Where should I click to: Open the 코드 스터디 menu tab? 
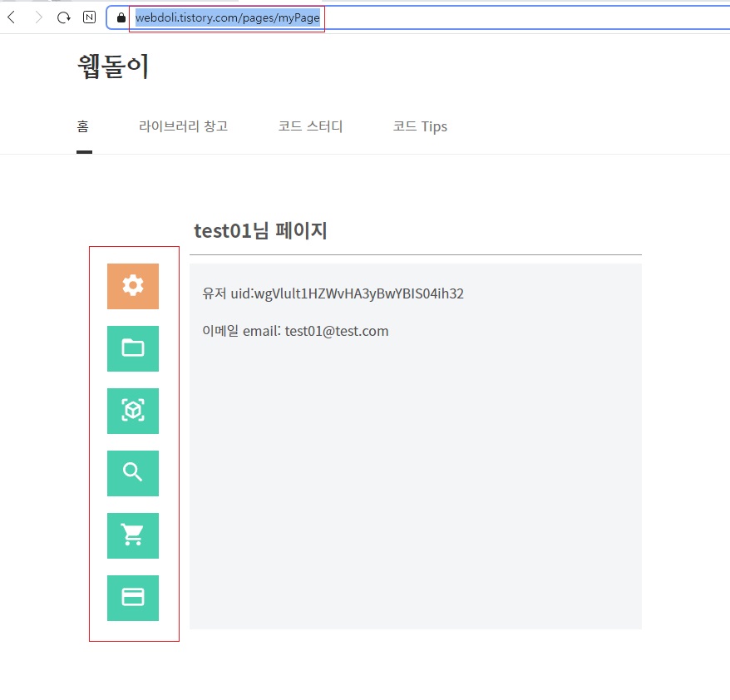310,126
